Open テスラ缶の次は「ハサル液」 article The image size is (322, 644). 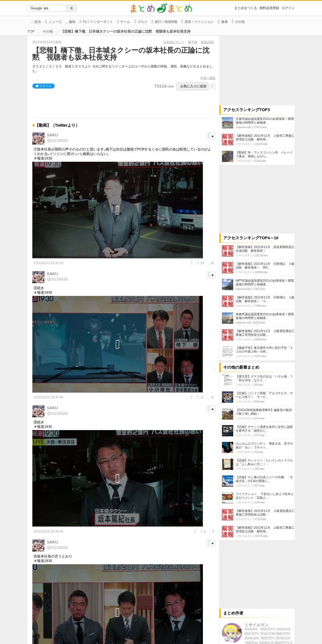(x=264, y=378)
